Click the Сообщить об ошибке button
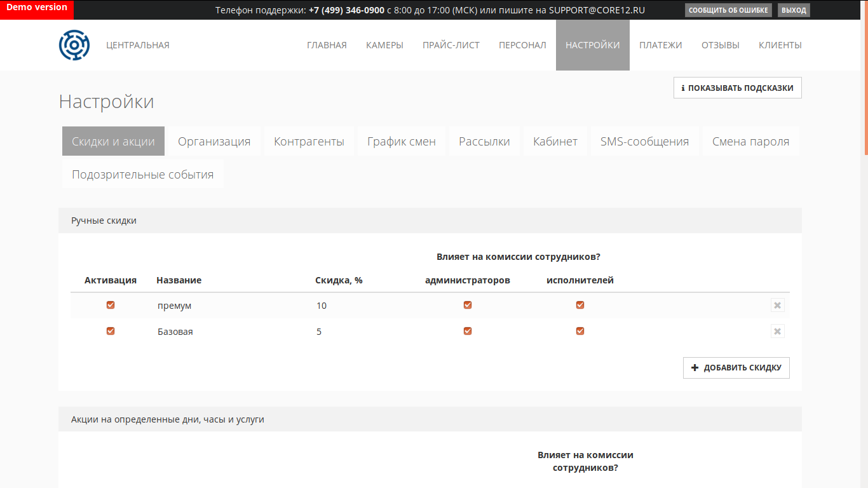Image resolution: width=868 pixels, height=488 pixels. tap(729, 10)
